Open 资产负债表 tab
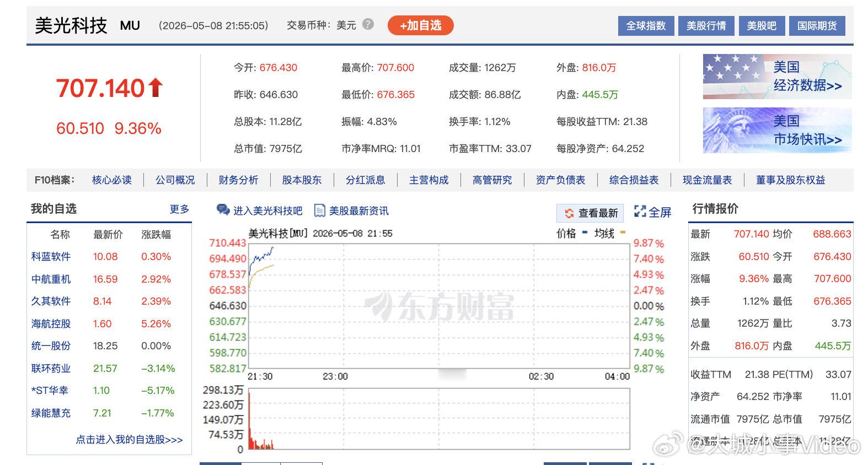 (561, 180)
